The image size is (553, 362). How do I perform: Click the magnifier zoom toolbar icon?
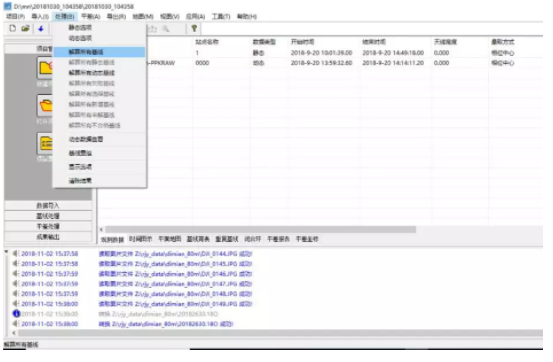point(165,29)
